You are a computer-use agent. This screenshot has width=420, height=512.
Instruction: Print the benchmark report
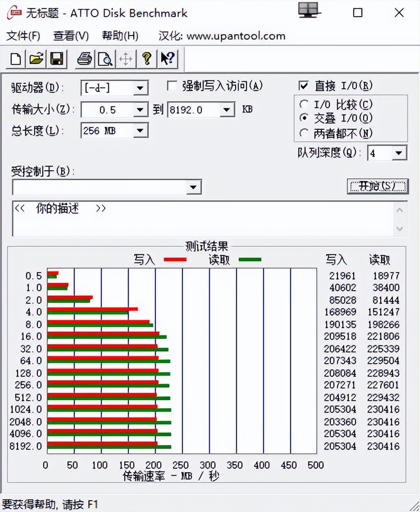pos(84,59)
